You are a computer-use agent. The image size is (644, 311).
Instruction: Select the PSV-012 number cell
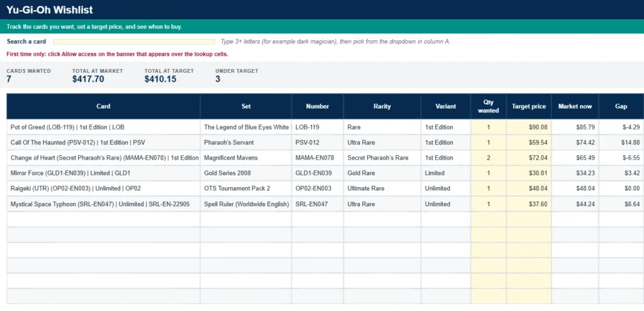coord(318,143)
